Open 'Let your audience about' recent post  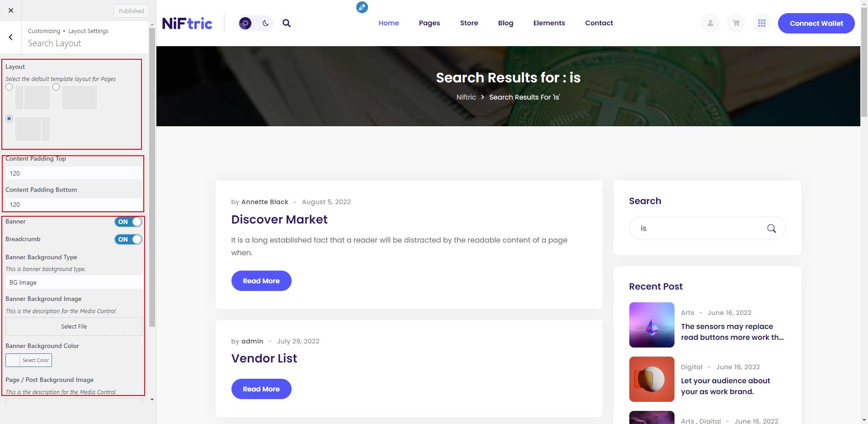(726, 386)
